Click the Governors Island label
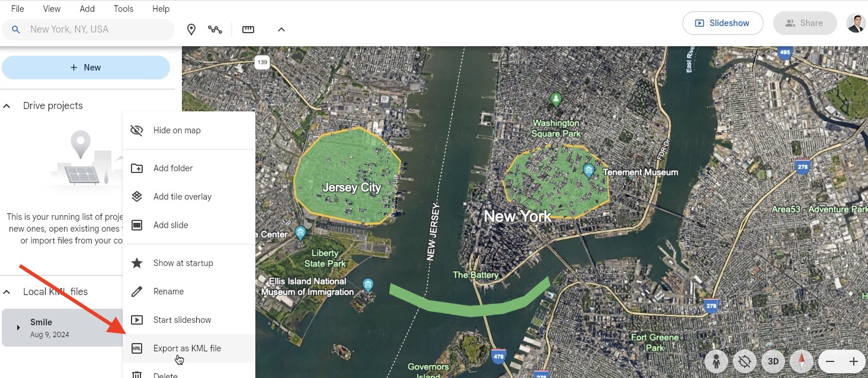The image size is (868, 378). pyautogui.click(x=428, y=371)
